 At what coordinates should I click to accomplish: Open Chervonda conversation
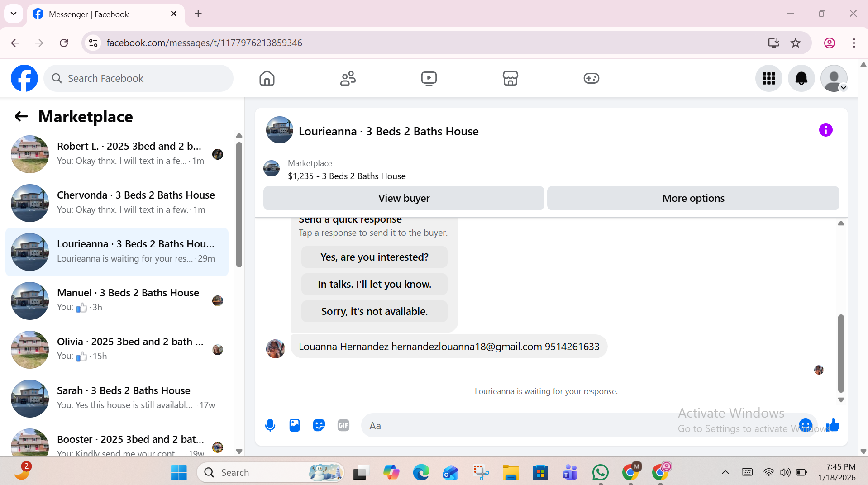(x=117, y=203)
